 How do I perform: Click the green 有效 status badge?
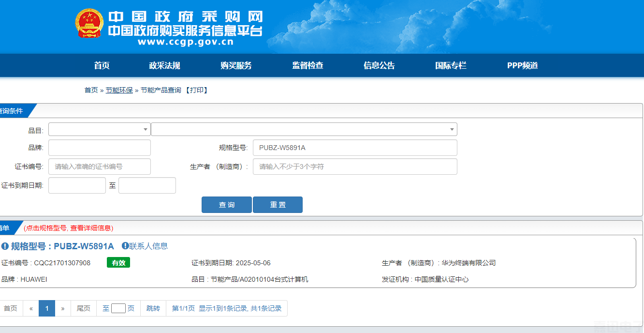pyautogui.click(x=118, y=262)
